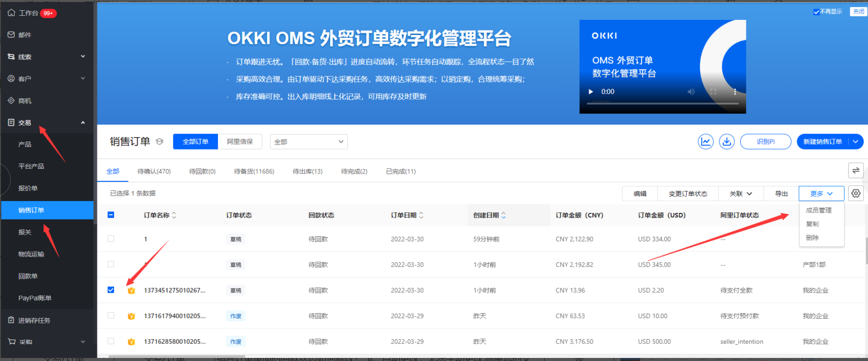Viewport: 868px width, 361px height.
Task: Open 回款单 in the sidebar
Action: (x=28, y=276)
